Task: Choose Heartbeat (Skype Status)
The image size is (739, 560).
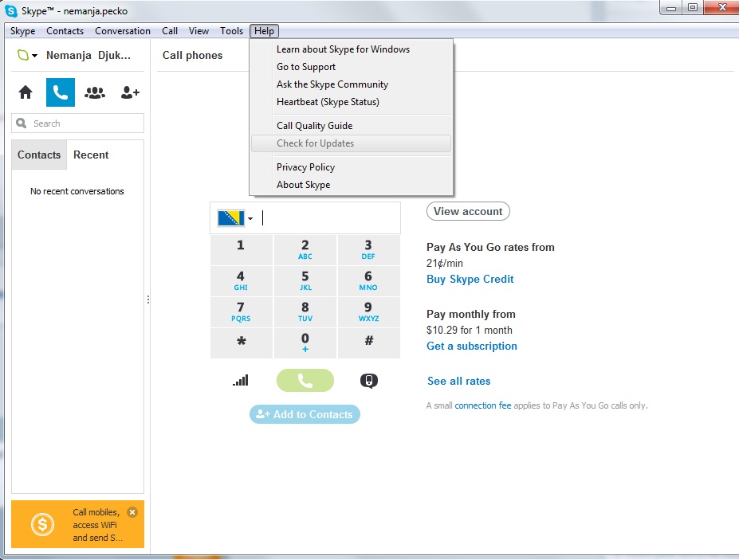Action: tap(351, 102)
